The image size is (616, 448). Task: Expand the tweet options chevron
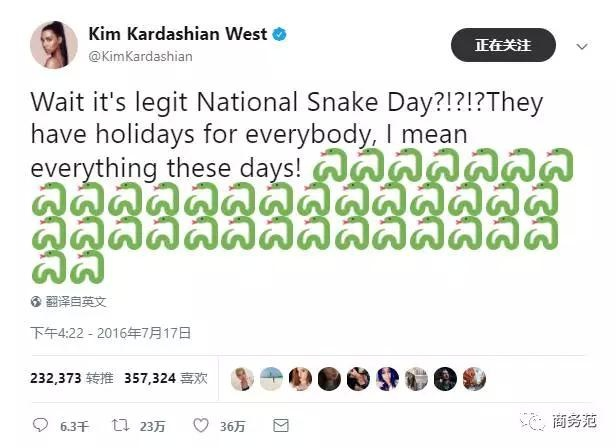[x=582, y=47]
